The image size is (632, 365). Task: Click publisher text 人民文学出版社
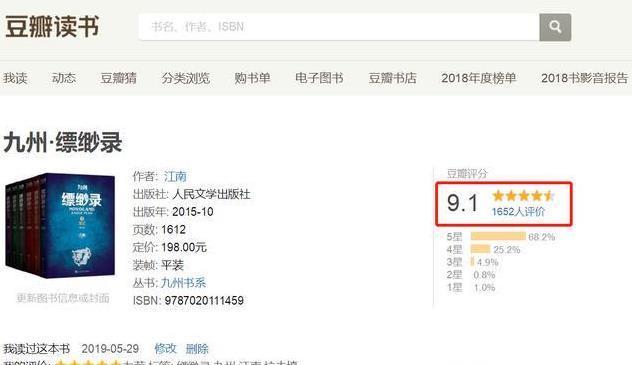click(x=212, y=194)
